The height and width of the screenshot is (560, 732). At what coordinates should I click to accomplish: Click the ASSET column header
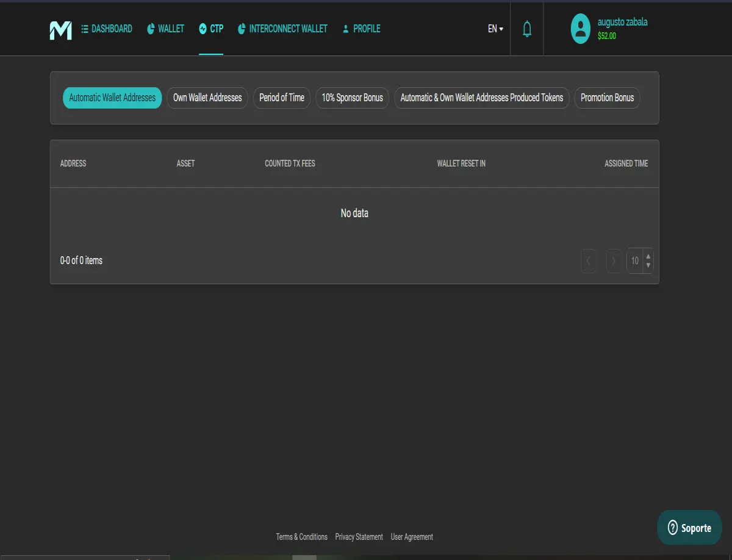pos(185,163)
